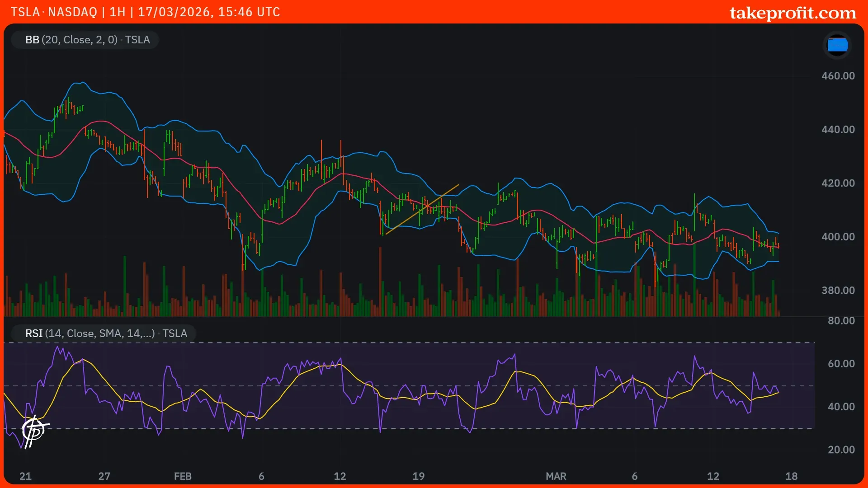Click the 21 date label on time axis

pos(25,476)
